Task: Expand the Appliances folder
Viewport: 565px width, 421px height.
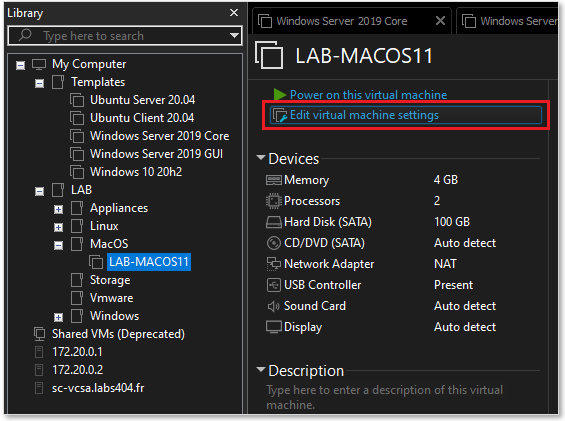Action: [x=58, y=209]
